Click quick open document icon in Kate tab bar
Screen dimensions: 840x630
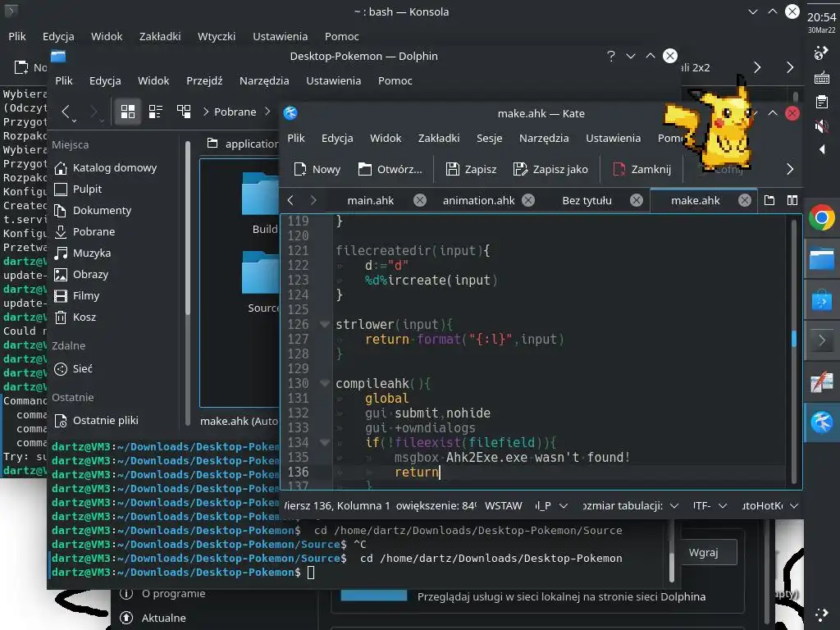769,200
